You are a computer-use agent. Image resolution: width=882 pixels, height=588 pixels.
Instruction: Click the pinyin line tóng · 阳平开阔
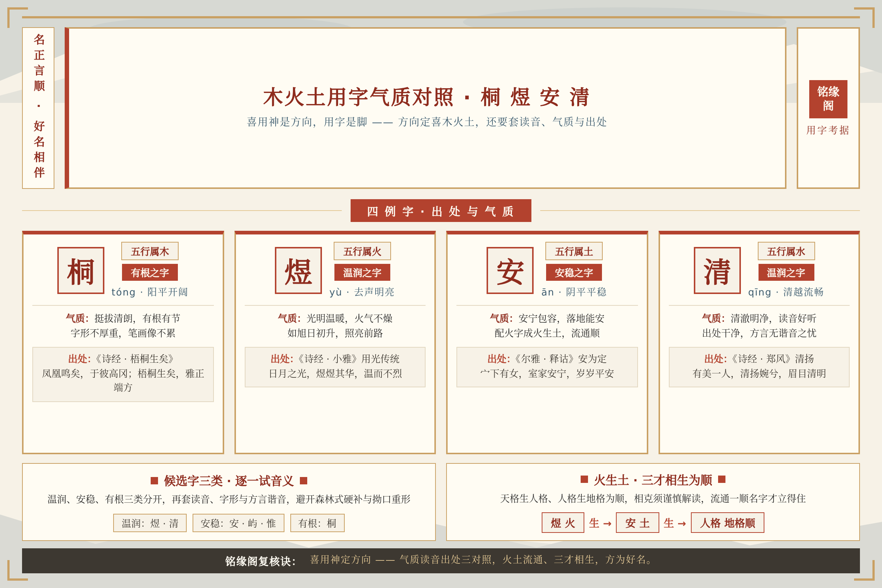tap(150, 292)
